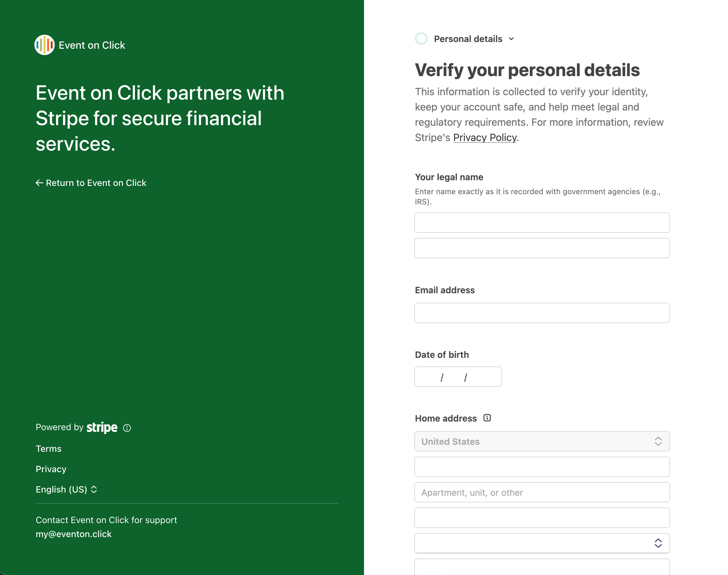This screenshot has height=575, width=728.
Task: Open Stripe's Privacy Policy link
Action: pyautogui.click(x=485, y=137)
